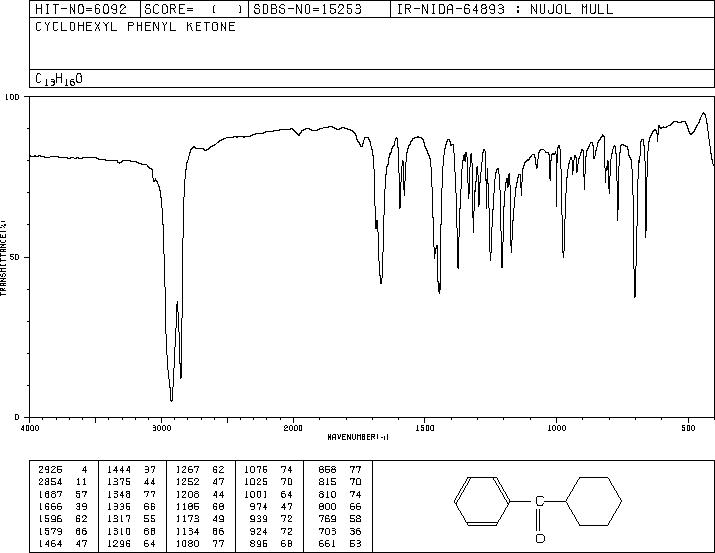Click the sharp absorption dip near 703 on spectrum

(635, 294)
